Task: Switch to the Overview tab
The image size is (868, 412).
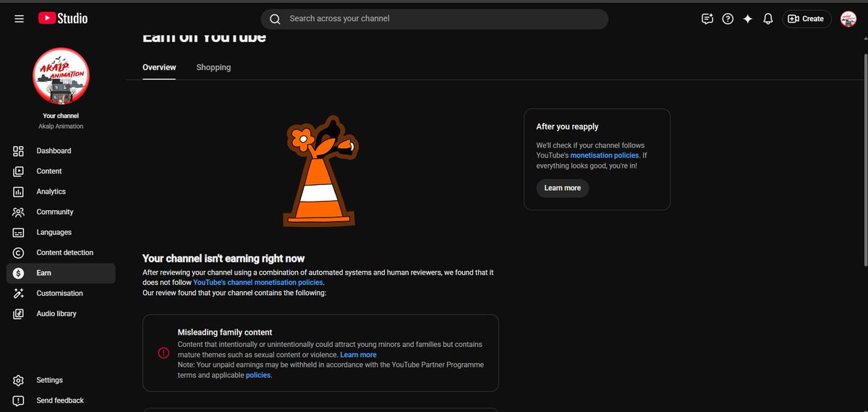Action: 159,67
